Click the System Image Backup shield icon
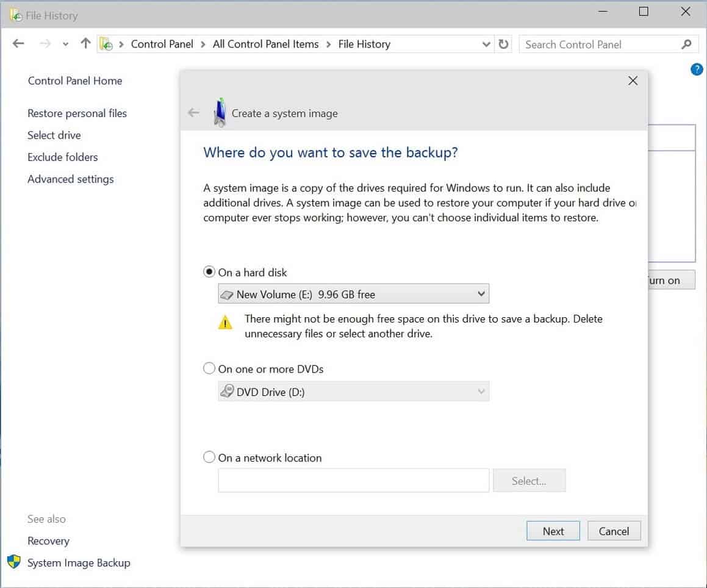The height and width of the screenshot is (588, 707). (13, 562)
